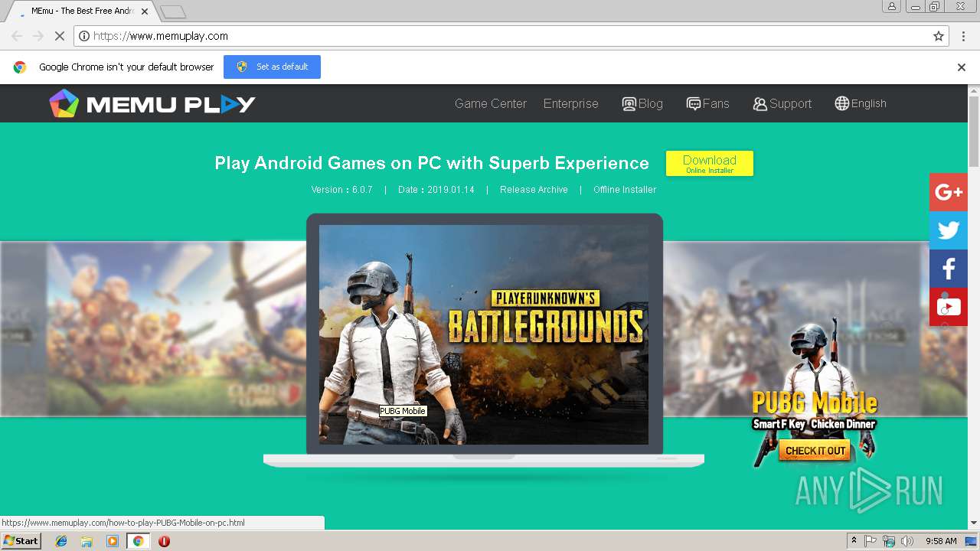The width and height of the screenshot is (980, 551).
Task: Open the Fans page
Action: [x=707, y=103]
